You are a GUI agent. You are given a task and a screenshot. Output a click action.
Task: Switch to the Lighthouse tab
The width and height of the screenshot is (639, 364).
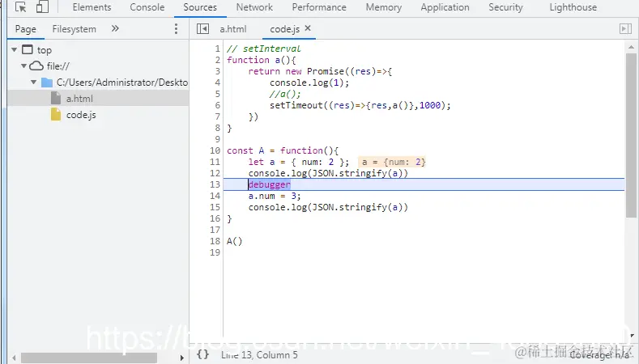(573, 7)
